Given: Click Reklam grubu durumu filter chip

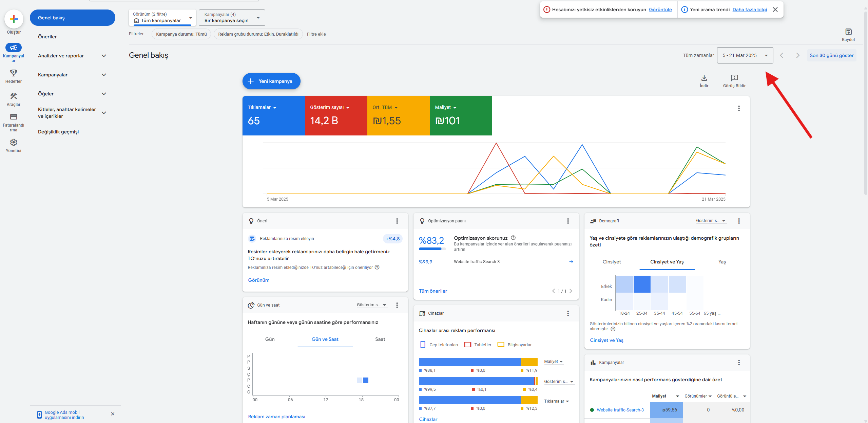Looking at the screenshot, I should (258, 34).
